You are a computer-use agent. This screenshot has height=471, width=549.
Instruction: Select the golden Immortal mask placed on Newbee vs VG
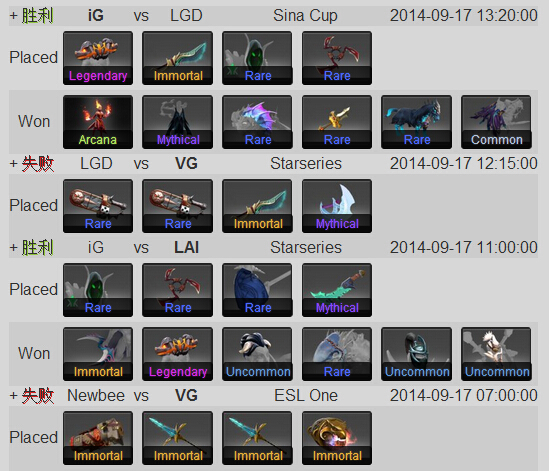coord(337,438)
